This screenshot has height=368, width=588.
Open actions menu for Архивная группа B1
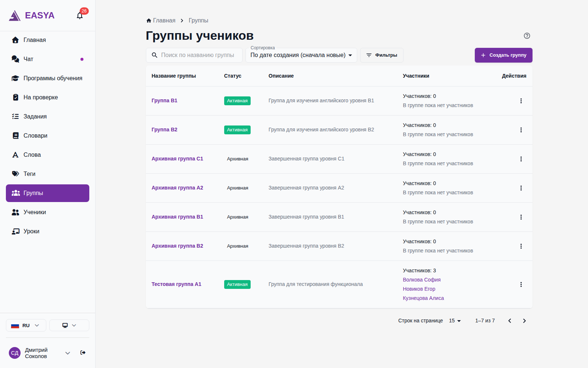[521, 217]
